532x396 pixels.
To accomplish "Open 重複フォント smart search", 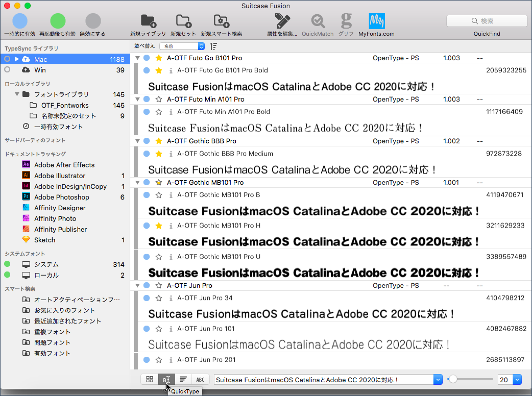I will 52,332.
